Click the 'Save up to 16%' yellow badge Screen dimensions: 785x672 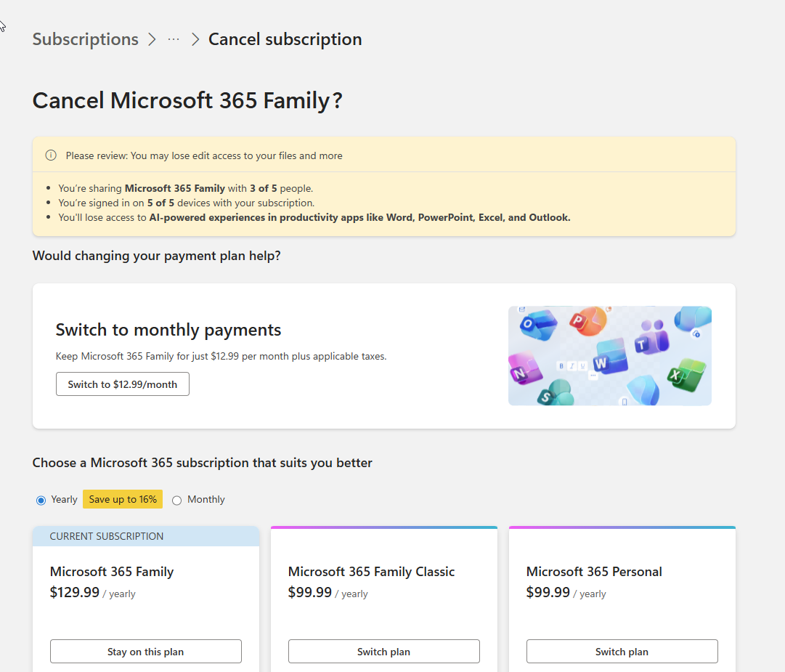click(123, 499)
